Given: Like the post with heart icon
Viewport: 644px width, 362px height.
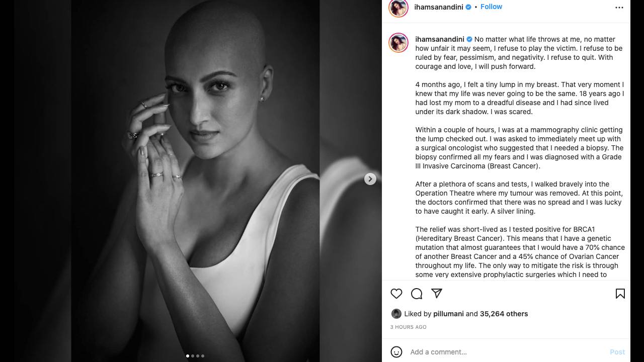Looking at the screenshot, I should [x=396, y=294].
